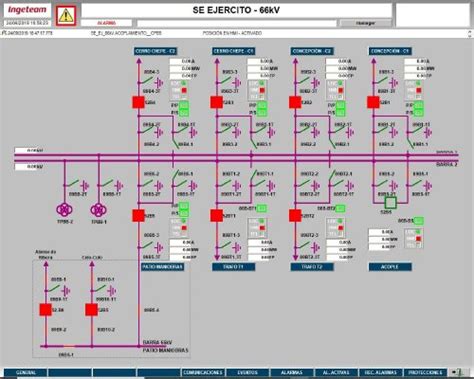This screenshot has height=379, width=474.
Task: Click the Barra 2 voltage readout field
Action: click(29, 166)
